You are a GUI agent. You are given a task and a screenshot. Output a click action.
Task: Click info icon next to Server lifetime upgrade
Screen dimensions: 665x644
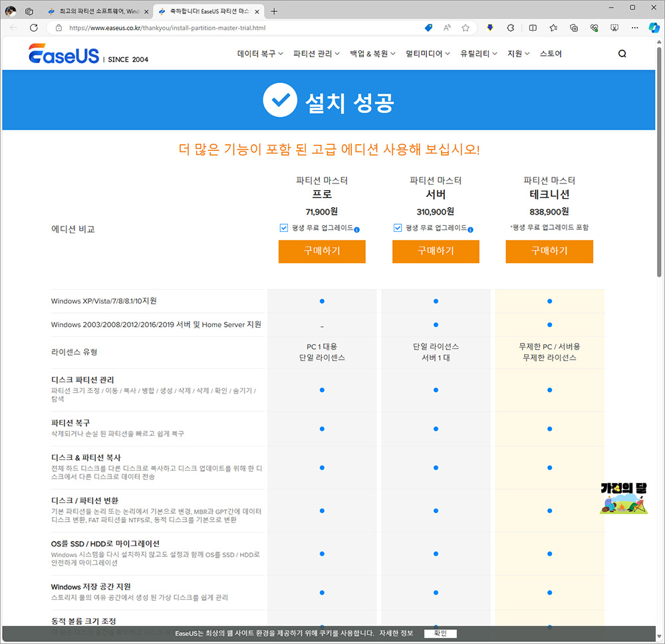tap(470, 230)
